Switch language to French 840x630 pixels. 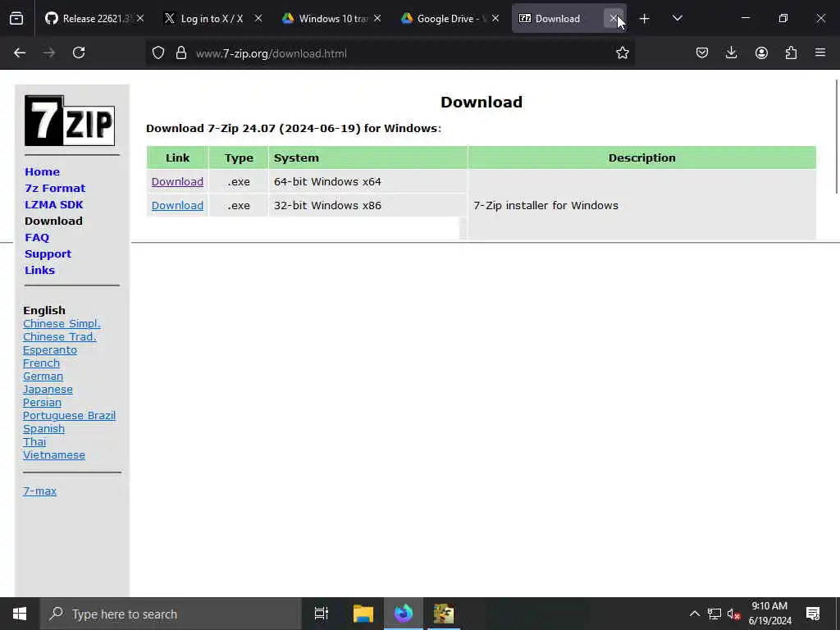(41, 363)
